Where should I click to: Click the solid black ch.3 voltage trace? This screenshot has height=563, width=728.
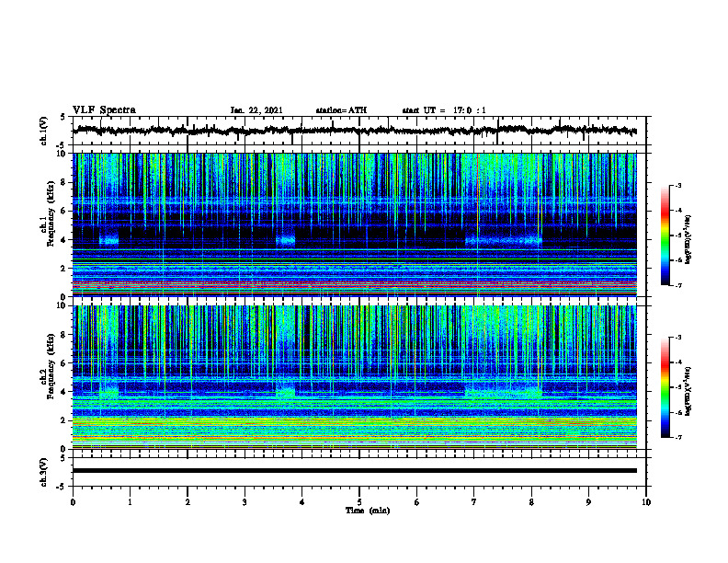pos(355,471)
